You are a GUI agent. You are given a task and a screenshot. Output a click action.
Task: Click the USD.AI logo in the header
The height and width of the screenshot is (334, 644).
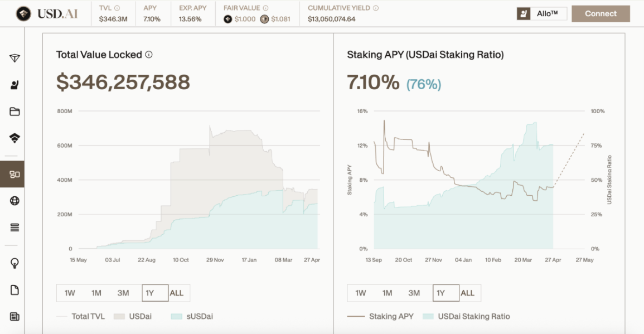pyautogui.click(x=47, y=13)
